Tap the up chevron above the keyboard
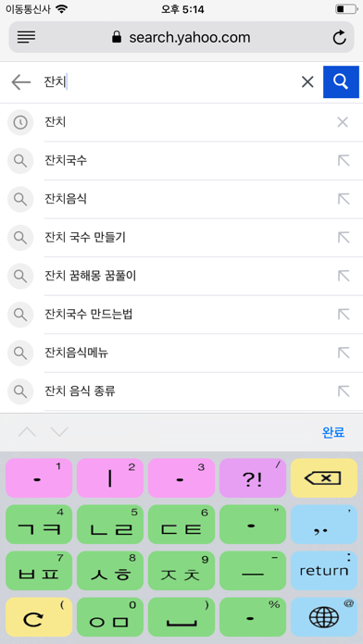The image size is (363, 644). pos(27,432)
